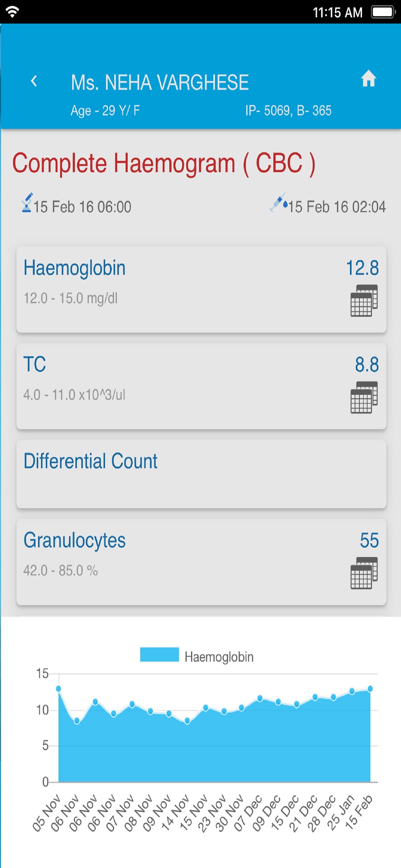The image size is (401, 868).
Task: Click the 05 Nov data point on the chart
Action: (59, 689)
